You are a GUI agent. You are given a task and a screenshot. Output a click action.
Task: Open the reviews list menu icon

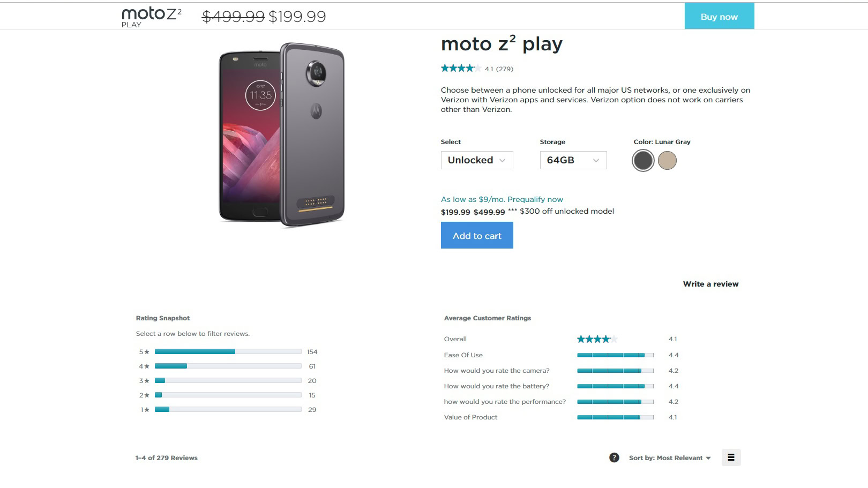(x=731, y=457)
